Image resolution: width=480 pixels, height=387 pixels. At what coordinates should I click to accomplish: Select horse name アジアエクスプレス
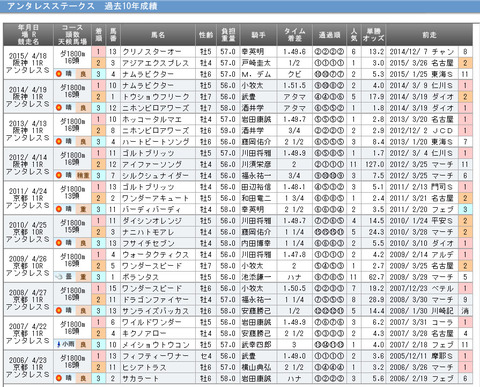coord(155,63)
